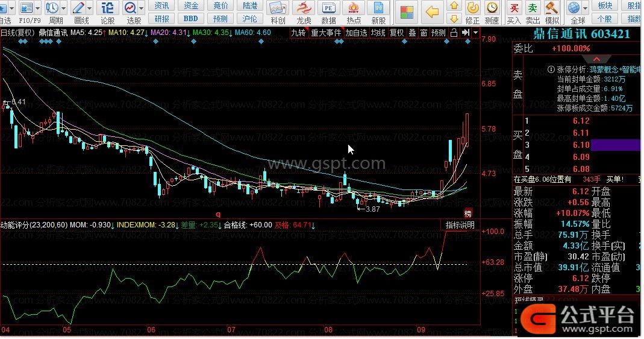Viewport: 644px width, 339px height.
Task: Click the 修正 correction icon
Action: [x=473, y=8]
